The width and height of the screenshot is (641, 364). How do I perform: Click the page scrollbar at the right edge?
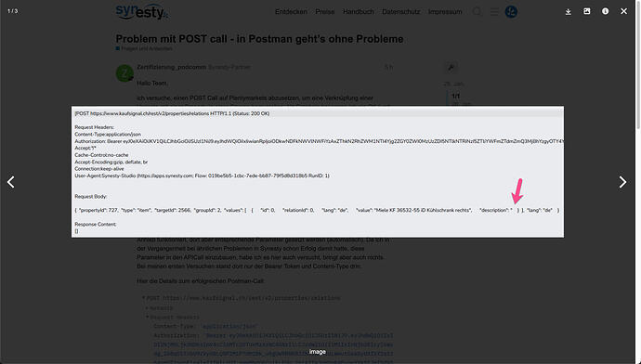click(x=638, y=65)
